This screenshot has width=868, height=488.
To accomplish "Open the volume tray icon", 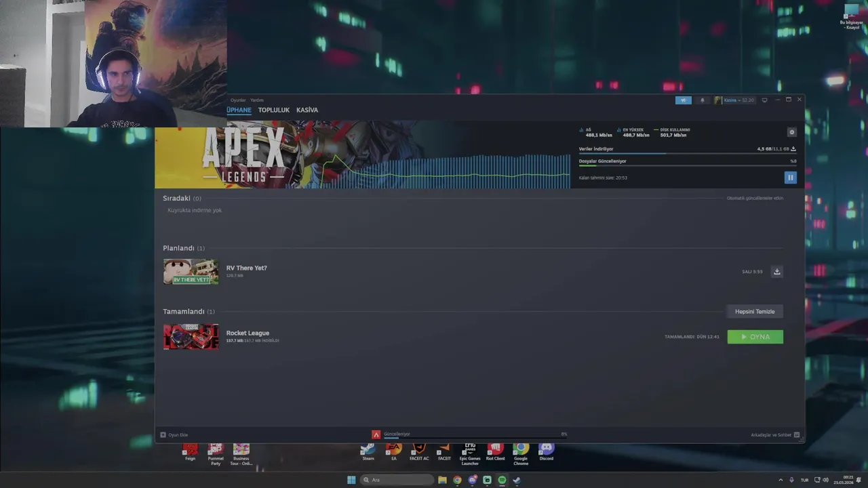I will (825, 480).
